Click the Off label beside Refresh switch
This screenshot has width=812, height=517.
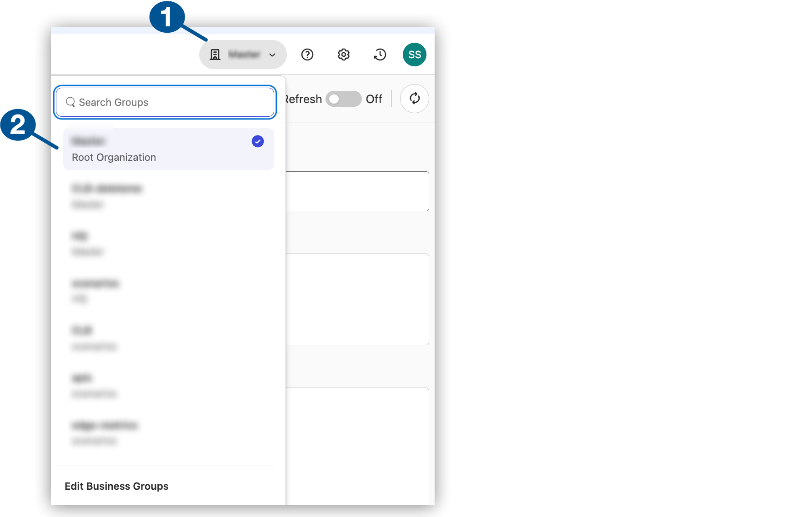(x=374, y=99)
